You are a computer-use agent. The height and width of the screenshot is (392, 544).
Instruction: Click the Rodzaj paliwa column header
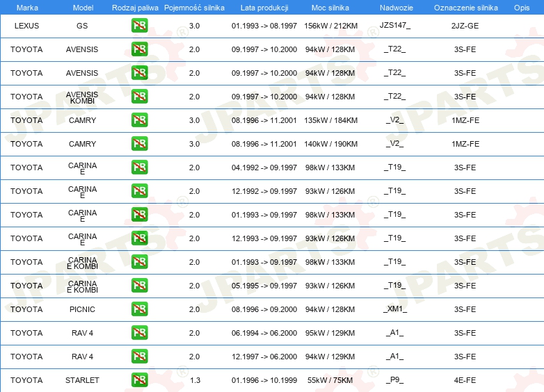(135, 8)
